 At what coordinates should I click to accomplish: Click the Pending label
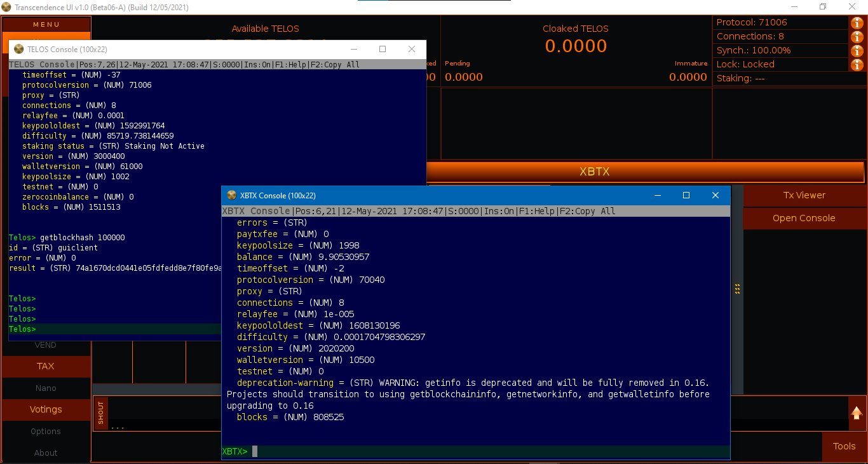[x=458, y=64]
